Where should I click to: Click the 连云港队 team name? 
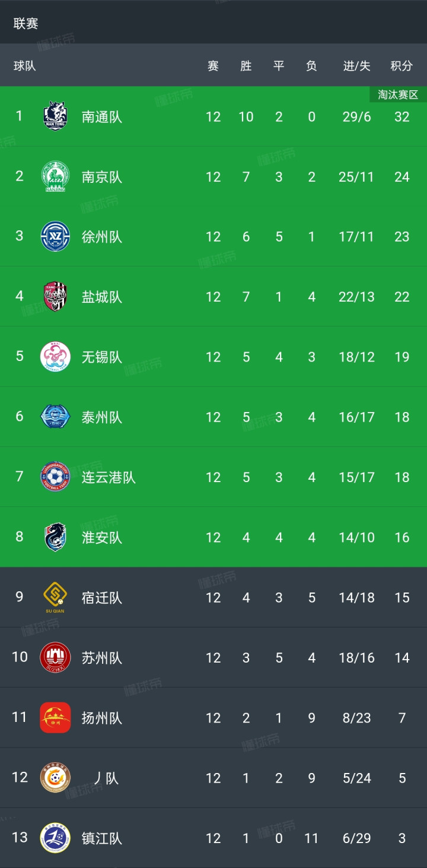point(109,477)
